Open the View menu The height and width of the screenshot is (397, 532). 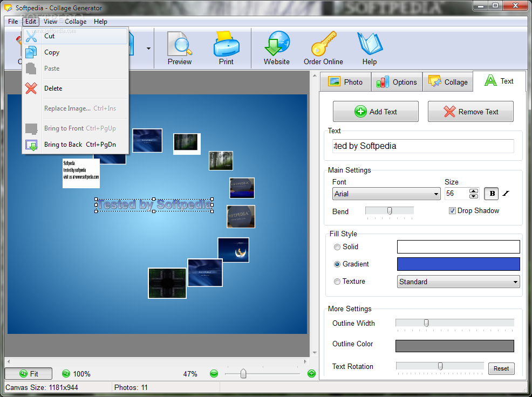click(x=50, y=22)
